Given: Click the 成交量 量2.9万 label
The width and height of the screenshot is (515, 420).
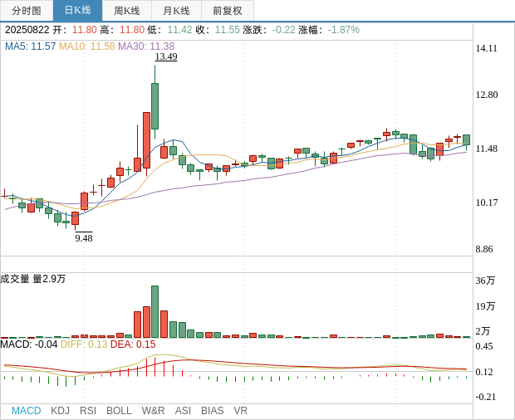Looking at the screenshot, I should coord(33,279).
